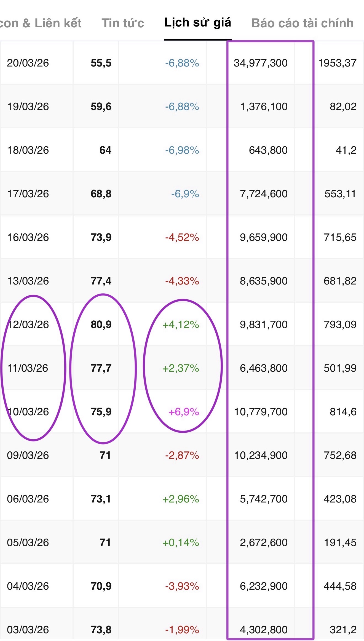Open the partially visible Liên kết tab
364x641 pixels.
(41, 23)
